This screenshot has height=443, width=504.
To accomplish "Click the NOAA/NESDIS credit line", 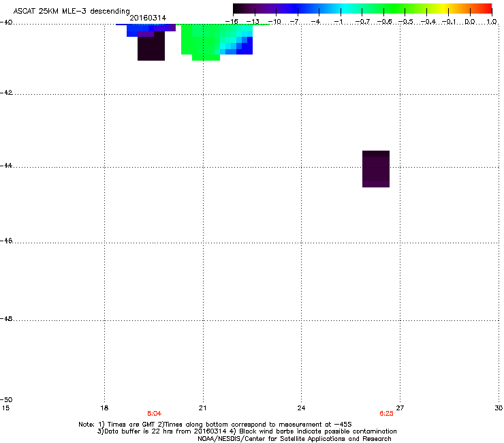I will [x=294, y=439].
